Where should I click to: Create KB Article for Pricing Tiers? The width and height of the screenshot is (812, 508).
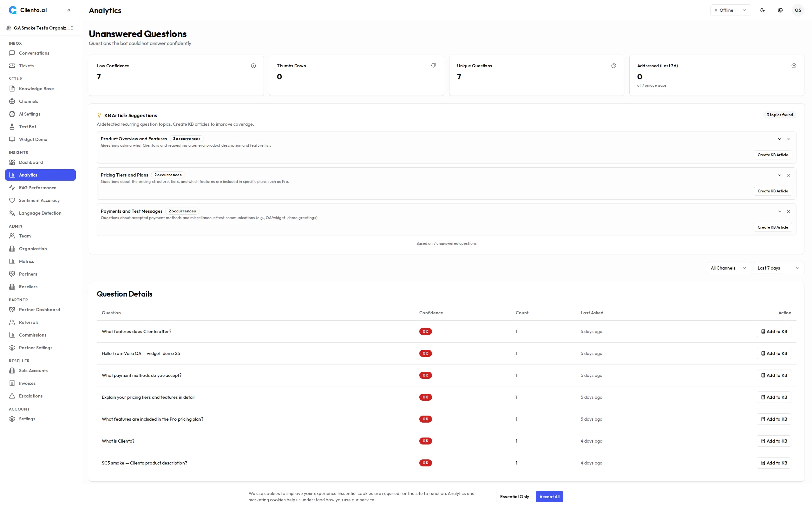(x=772, y=191)
